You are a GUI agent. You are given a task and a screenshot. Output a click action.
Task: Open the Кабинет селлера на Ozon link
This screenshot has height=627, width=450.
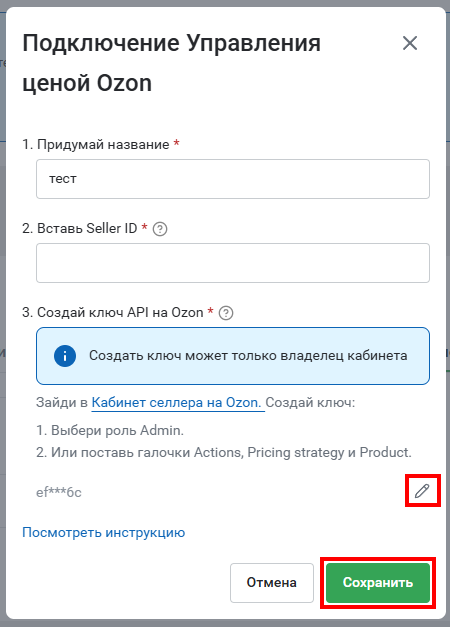176,402
